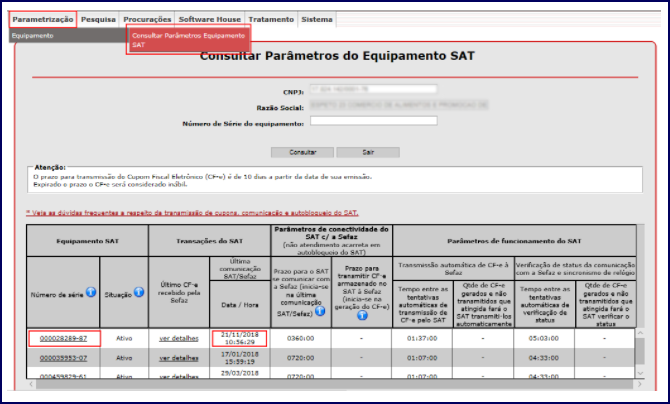Click table vertical scrollbar down arrow
The width and height of the screenshot is (670, 404).
pos(640,373)
